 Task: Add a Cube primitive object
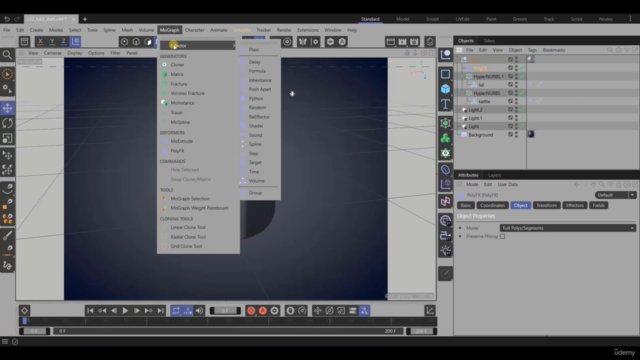click(445, 89)
